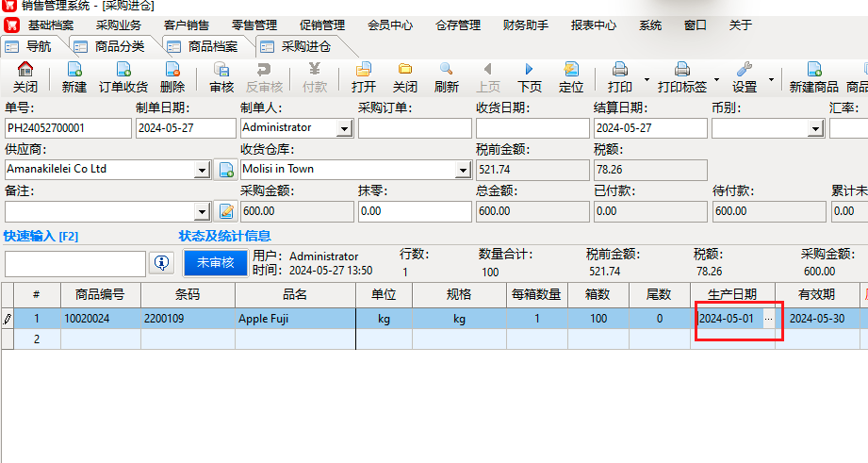Click the 单号 PH24052700001 field

(68, 128)
